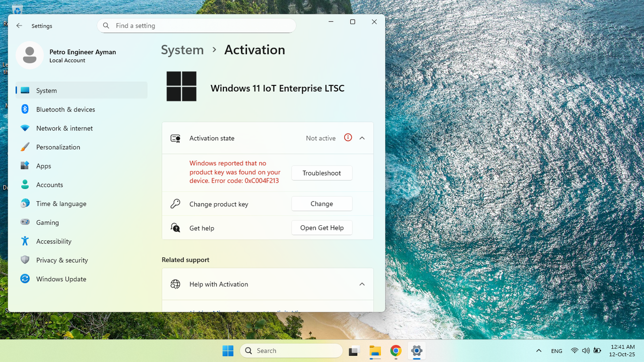
Task: Click the Accessibility figure icon
Action: point(25,241)
